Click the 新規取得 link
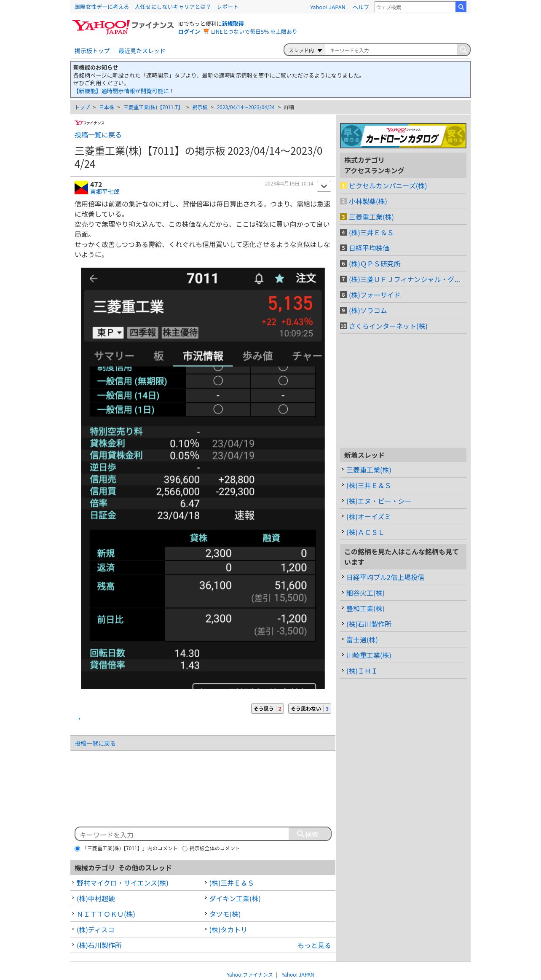 [233, 24]
